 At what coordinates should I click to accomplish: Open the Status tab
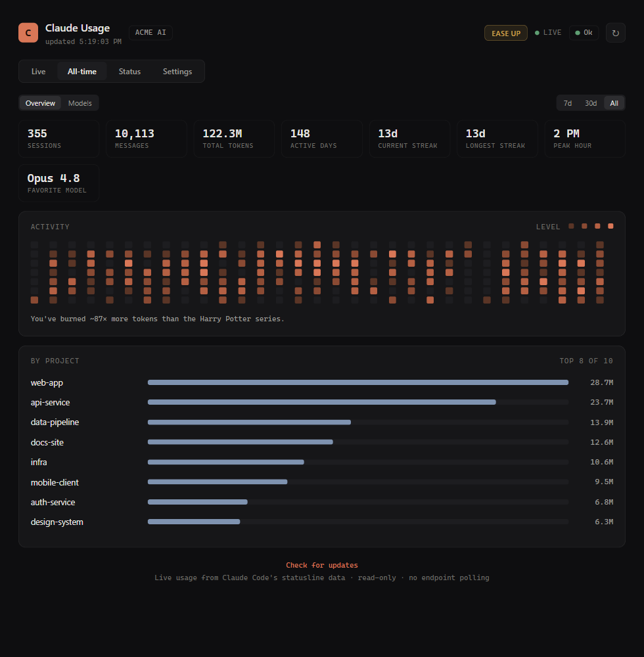pos(129,71)
